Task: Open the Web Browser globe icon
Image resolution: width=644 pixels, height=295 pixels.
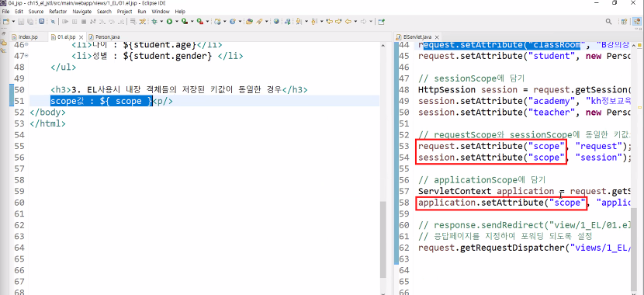Action: [276, 22]
